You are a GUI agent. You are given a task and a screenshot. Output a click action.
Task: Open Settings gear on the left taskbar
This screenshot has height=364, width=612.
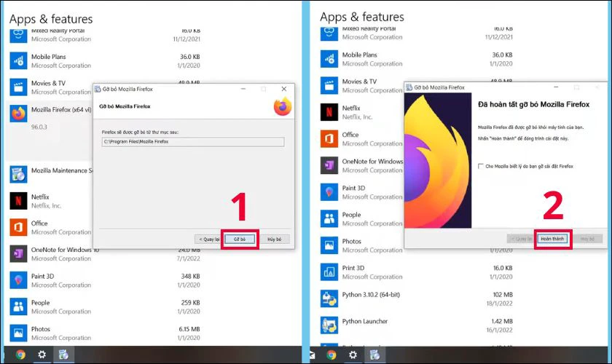pyautogui.click(x=42, y=355)
